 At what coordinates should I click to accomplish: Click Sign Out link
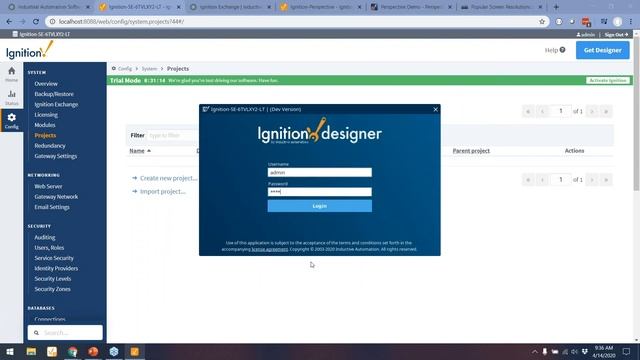click(x=616, y=35)
